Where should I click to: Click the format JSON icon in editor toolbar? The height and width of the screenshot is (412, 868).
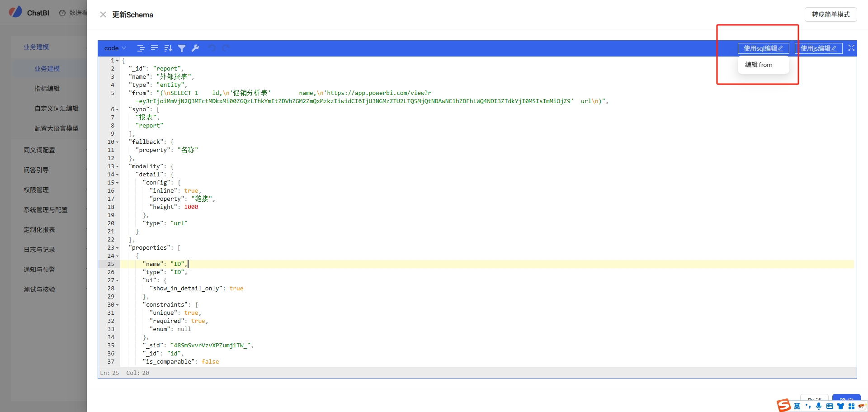point(141,48)
